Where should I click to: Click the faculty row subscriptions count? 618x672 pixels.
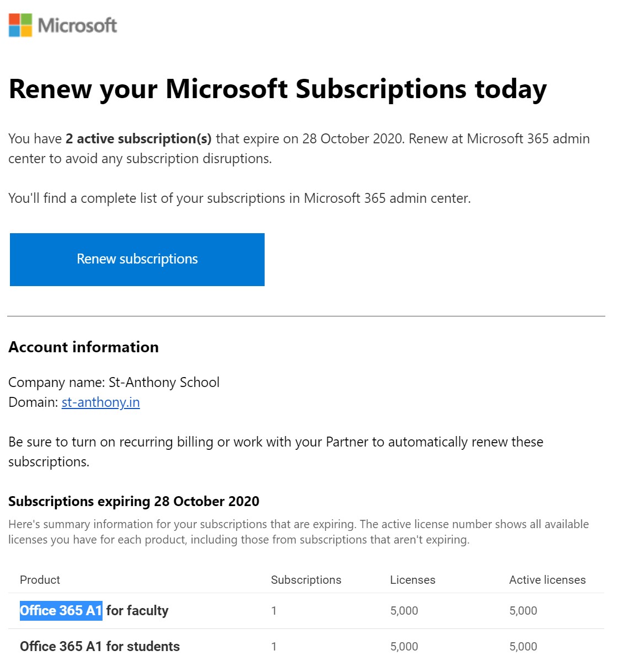(274, 610)
